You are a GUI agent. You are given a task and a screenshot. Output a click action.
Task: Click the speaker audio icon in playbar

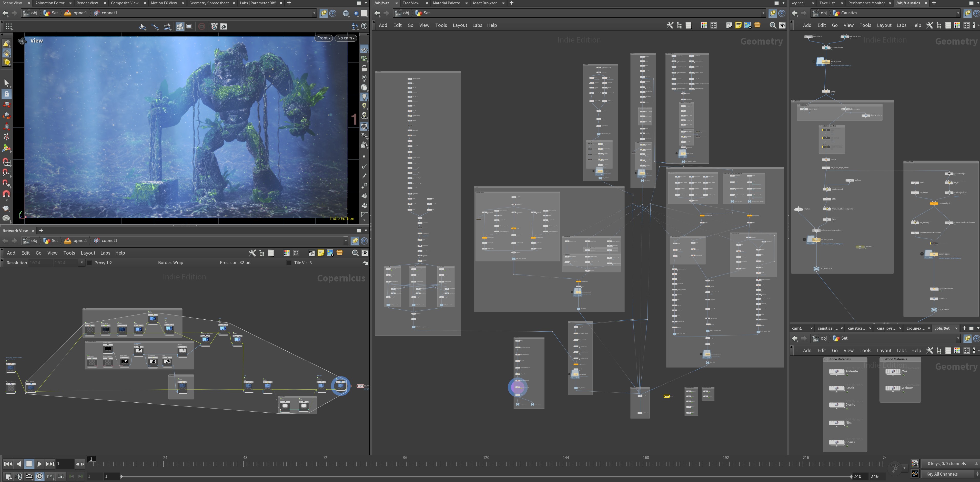click(19, 476)
